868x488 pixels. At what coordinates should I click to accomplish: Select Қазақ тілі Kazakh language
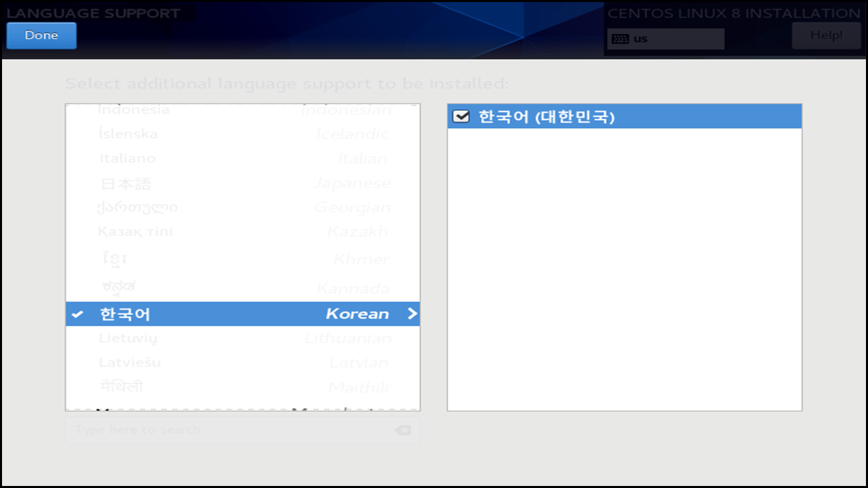point(243,232)
